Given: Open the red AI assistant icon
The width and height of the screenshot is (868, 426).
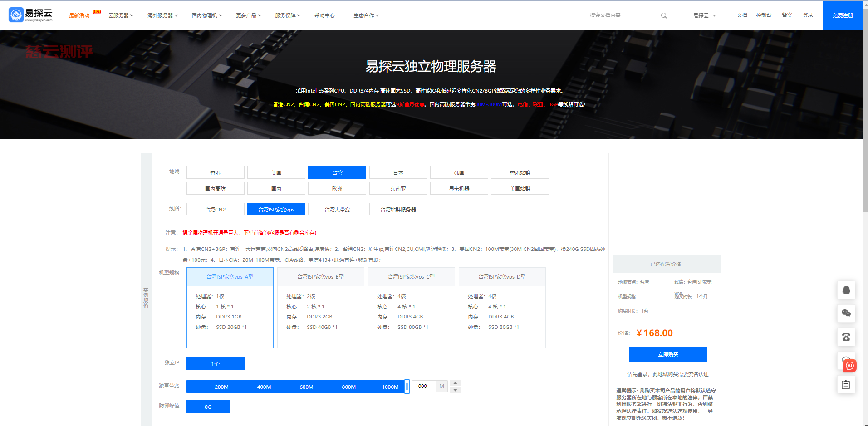Looking at the screenshot, I should (x=850, y=366).
